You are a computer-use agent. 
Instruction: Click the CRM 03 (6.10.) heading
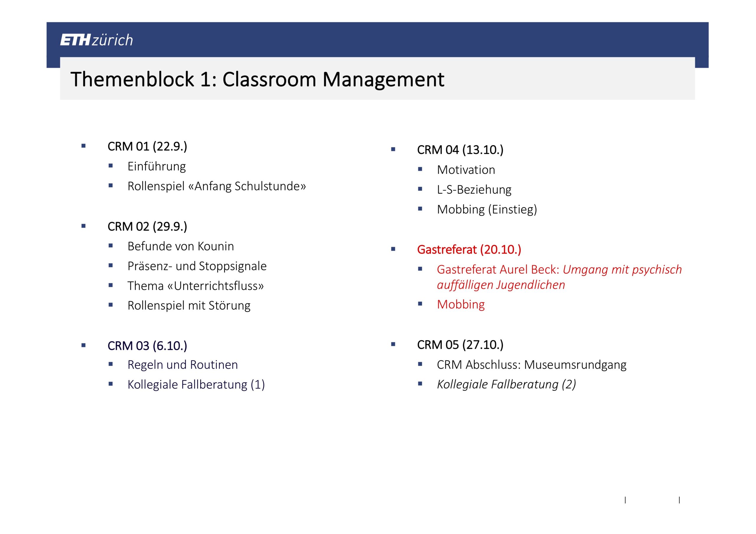pyautogui.click(x=147, y=346)
